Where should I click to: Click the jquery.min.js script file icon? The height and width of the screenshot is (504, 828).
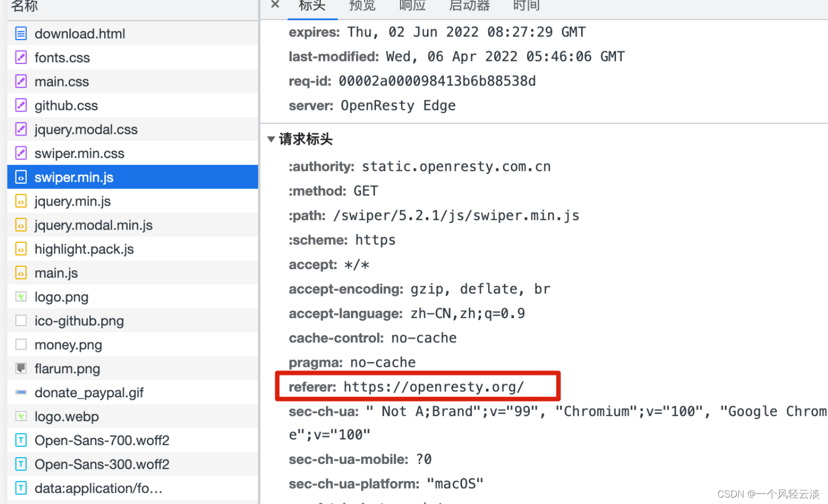(x=21, y=201)
